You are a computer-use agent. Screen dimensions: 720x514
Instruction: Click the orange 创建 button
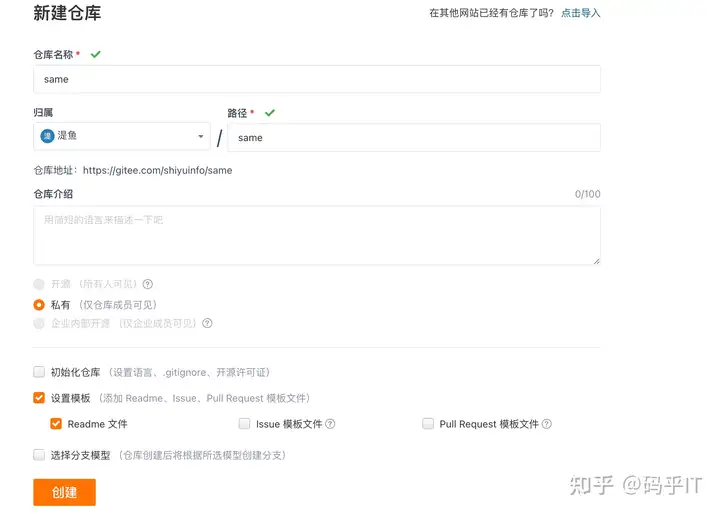(x=64, y=492)
